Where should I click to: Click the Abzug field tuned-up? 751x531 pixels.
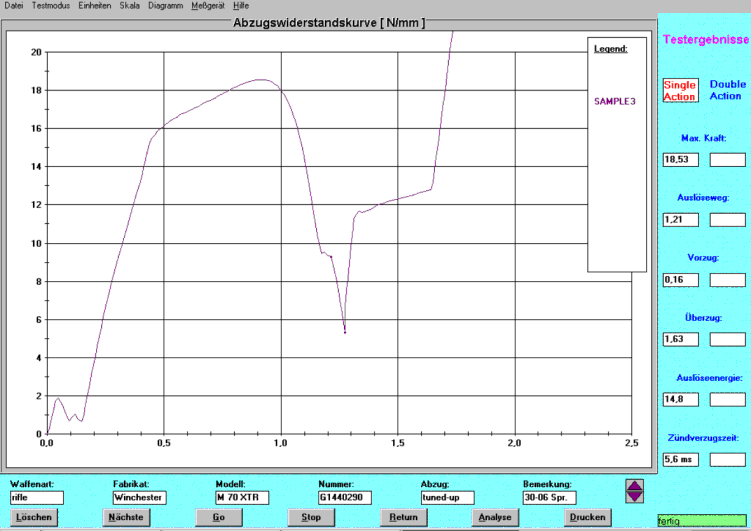coord(447,497)
